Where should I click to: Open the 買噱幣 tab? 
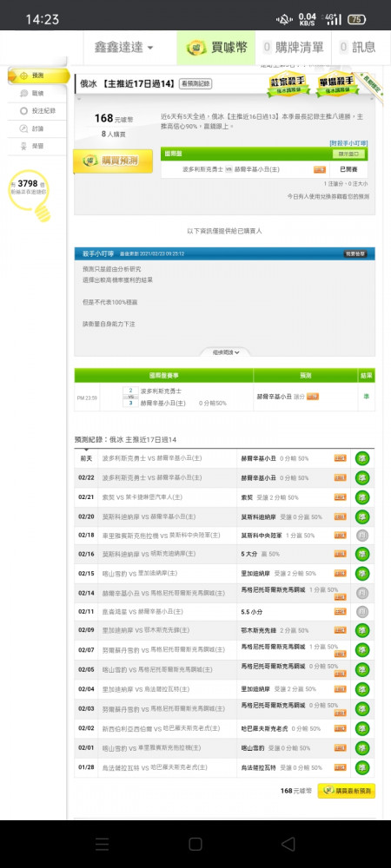click(216, 48)
